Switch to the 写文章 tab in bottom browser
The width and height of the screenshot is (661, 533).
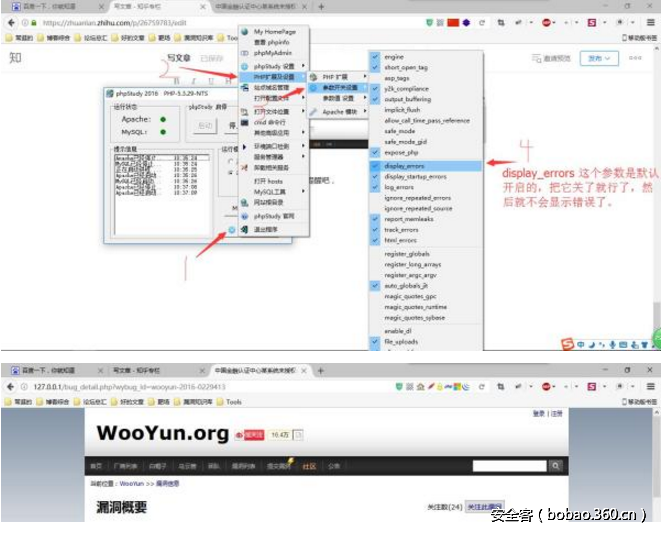(156, 371)
